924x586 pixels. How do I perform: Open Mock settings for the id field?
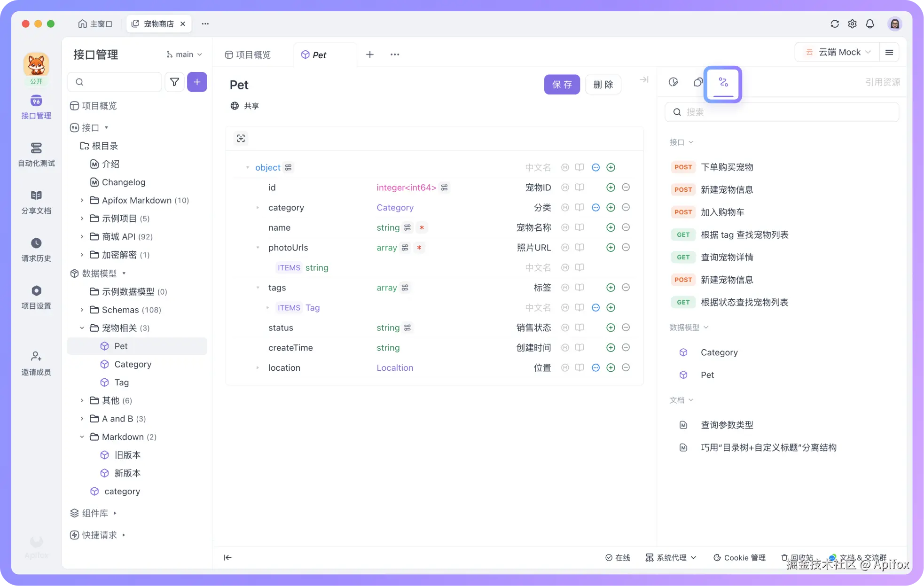coord(564,187)
